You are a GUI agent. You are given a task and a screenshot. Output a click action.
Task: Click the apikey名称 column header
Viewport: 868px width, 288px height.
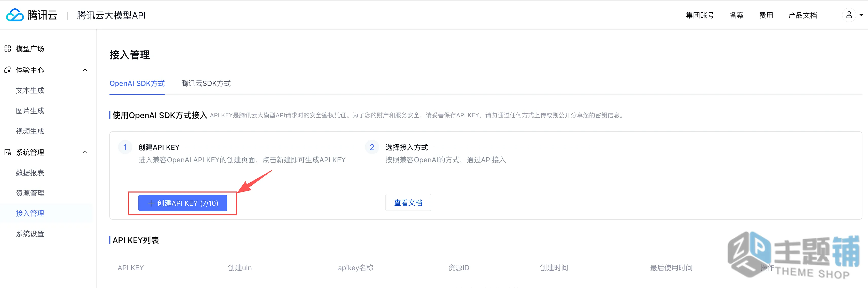[x=355, y=268]
